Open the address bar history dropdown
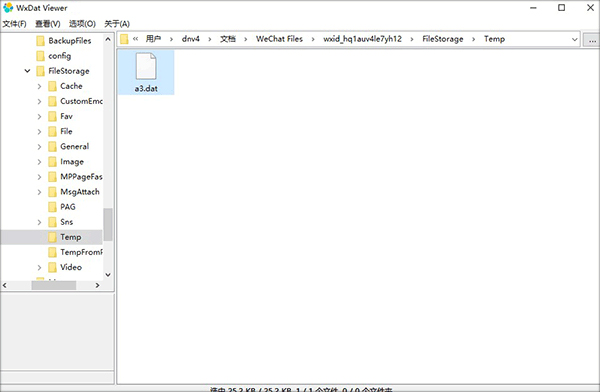This screenshot has width=600, height=392. 574,39
